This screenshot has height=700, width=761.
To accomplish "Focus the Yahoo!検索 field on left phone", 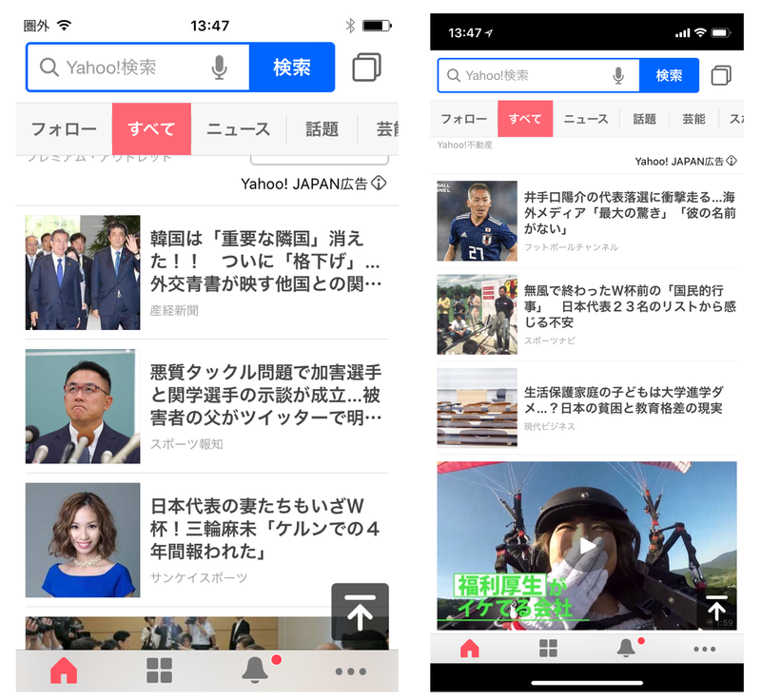I will pos(138,68).
